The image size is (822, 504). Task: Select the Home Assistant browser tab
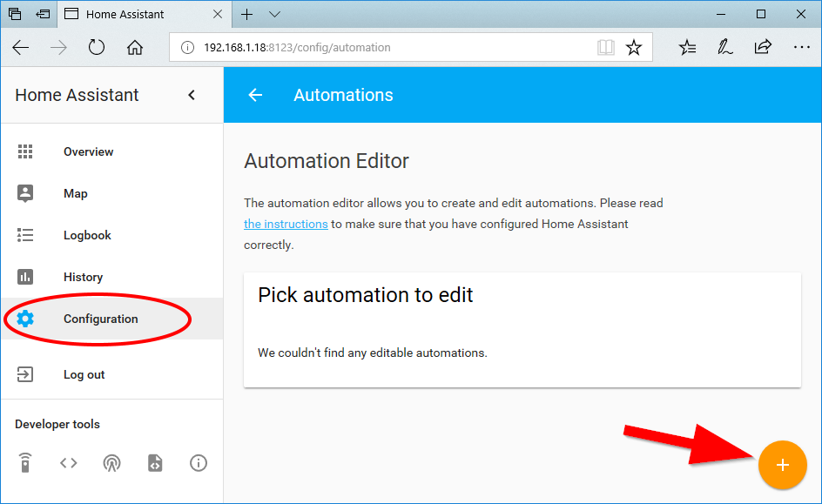coord(143,14)
